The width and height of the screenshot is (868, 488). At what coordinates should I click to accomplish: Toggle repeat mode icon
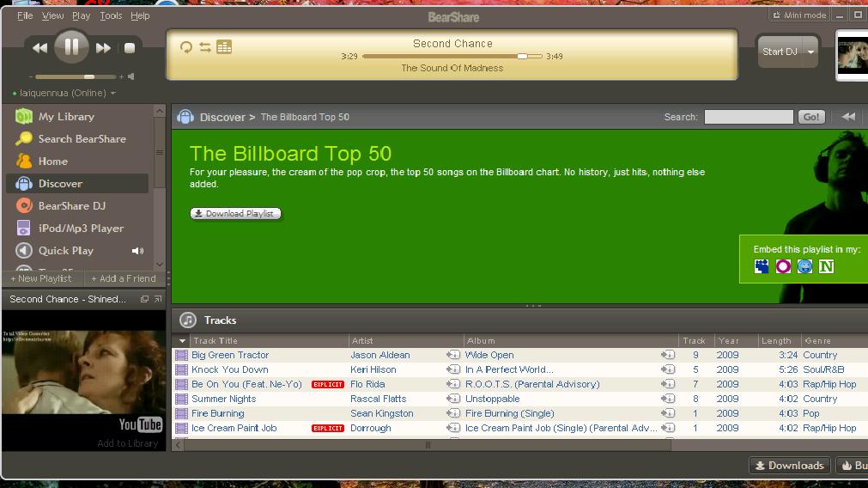coord(186,47)
